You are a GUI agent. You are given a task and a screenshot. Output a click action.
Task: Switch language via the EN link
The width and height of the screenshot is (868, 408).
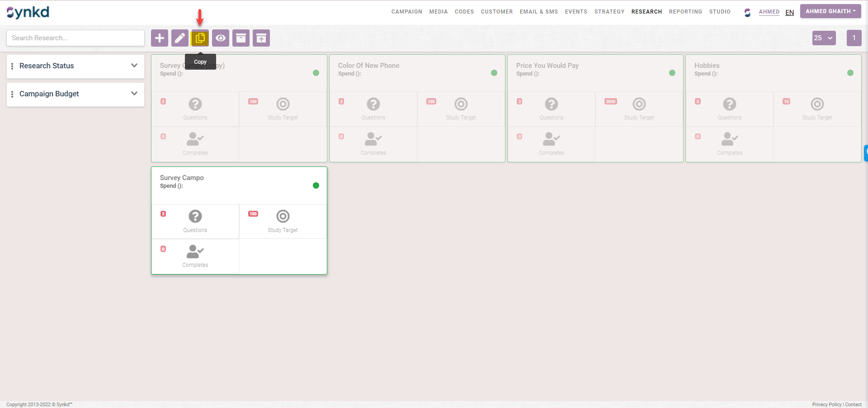click(x=789, y=13)
